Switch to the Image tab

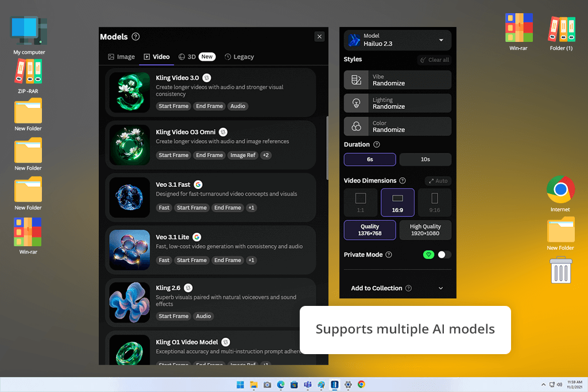pos(122,57)
